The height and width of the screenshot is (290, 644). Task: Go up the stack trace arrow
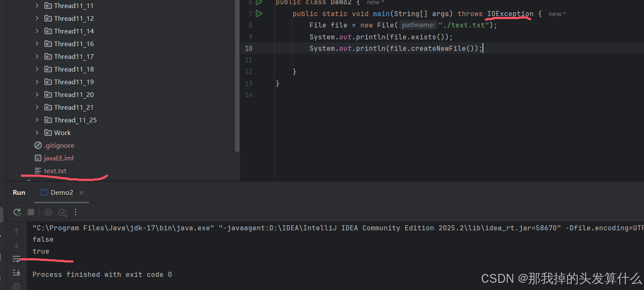(16, 231)
